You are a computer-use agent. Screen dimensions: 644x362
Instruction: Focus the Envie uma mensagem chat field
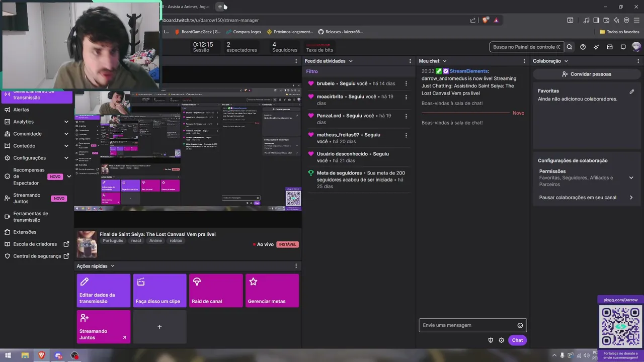pyautogui.click(x=473, y=325)
